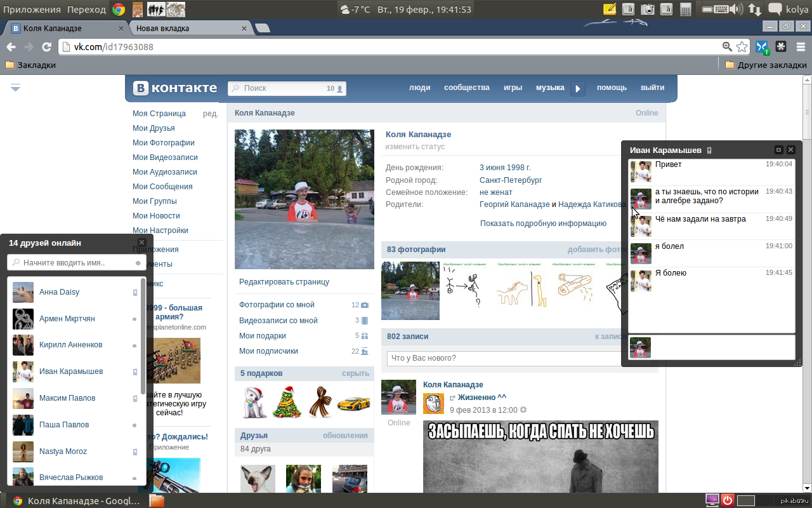Click the VKontakte logo in header
812x508 pixels.
[x=175, y=88]
